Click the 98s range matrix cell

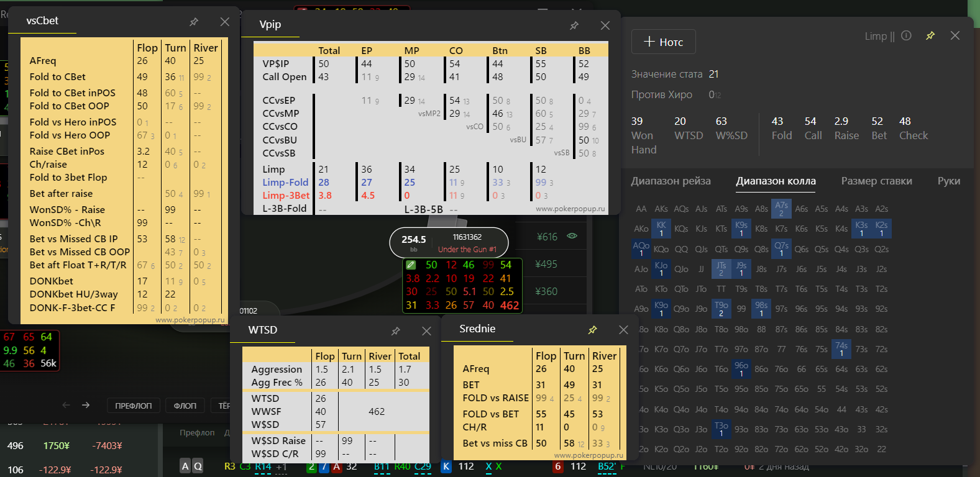(x=761, y=308)
